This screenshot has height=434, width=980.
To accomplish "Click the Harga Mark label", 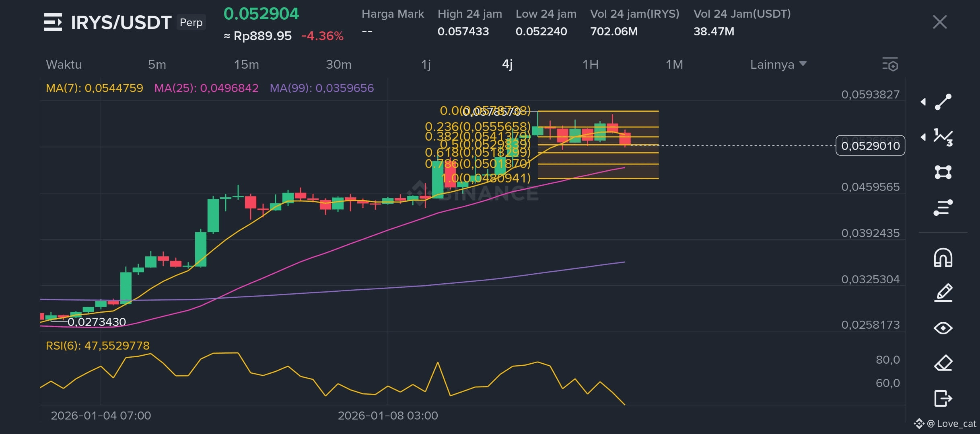I will pos(393,14).
